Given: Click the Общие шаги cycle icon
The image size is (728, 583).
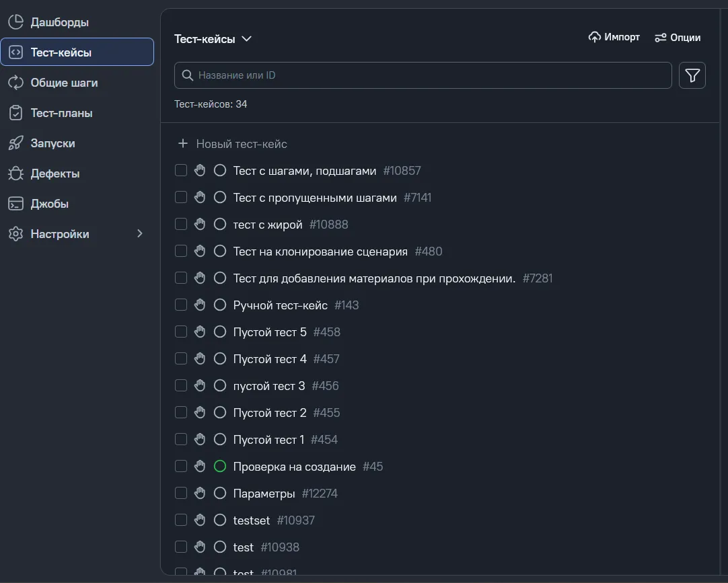Looking at the screenshot, I should click(x=15, y=83).
